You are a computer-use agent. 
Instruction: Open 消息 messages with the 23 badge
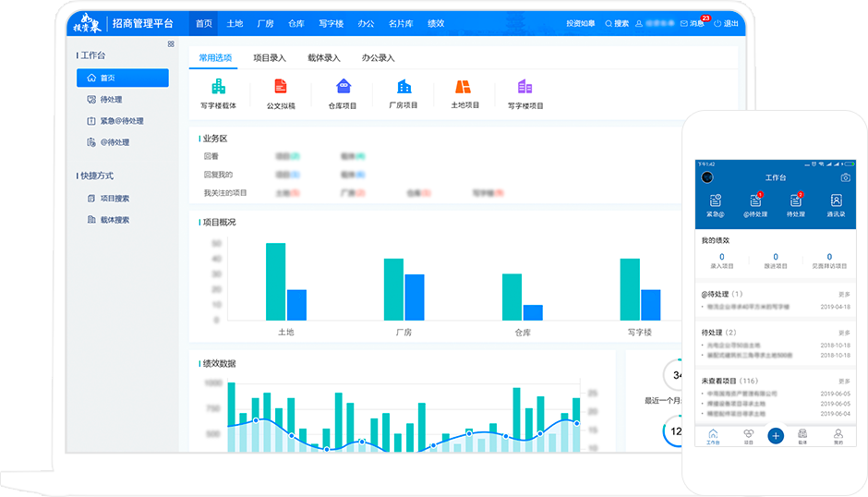click(692, 23)
